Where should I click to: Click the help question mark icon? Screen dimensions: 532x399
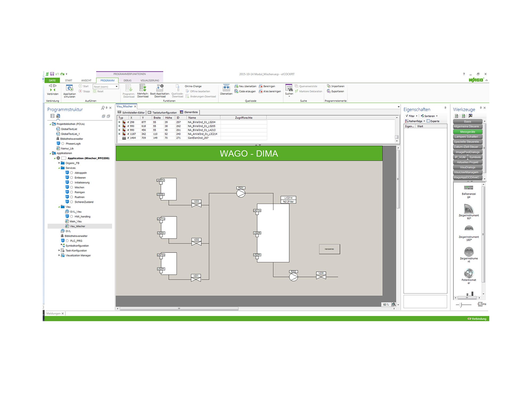464,74
